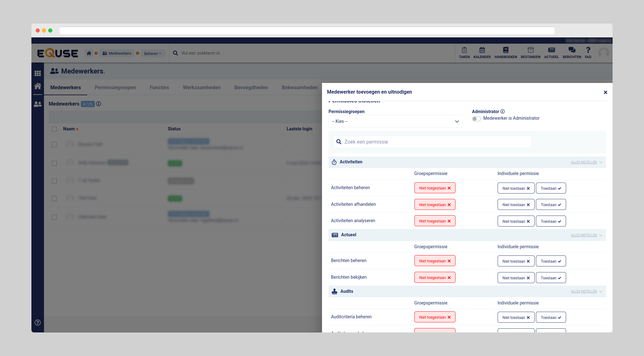Allow individual permission for Activiteiten beheren

pos(550,188)
